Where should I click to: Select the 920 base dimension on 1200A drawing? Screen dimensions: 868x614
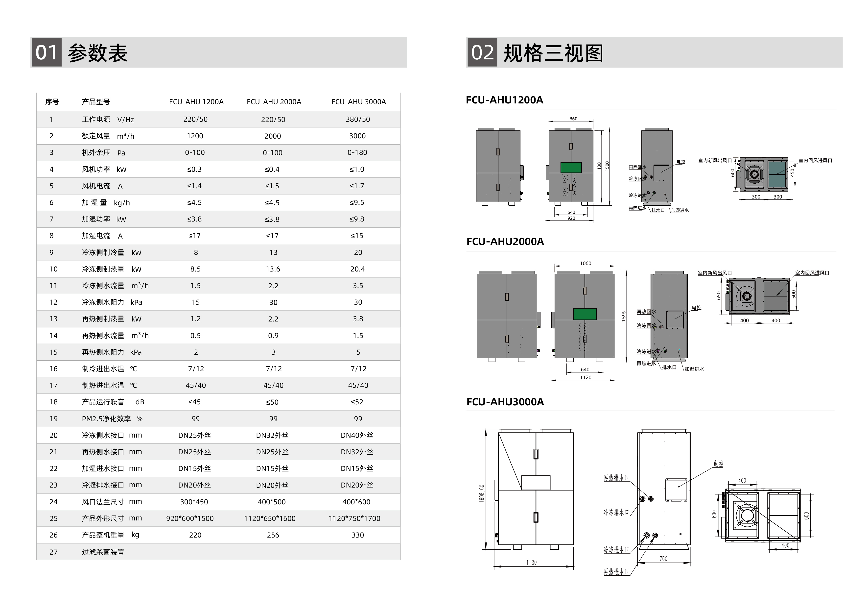571,218
